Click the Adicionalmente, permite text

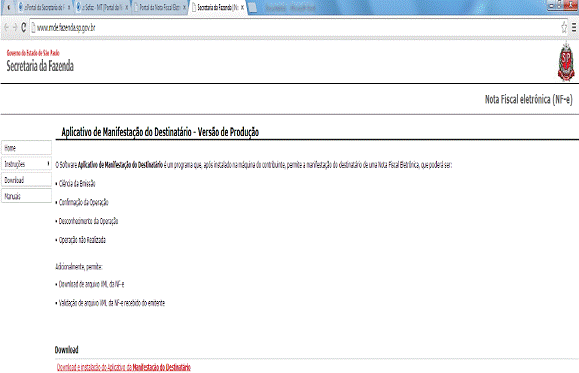pyautogui.click(x=78, y=267)
